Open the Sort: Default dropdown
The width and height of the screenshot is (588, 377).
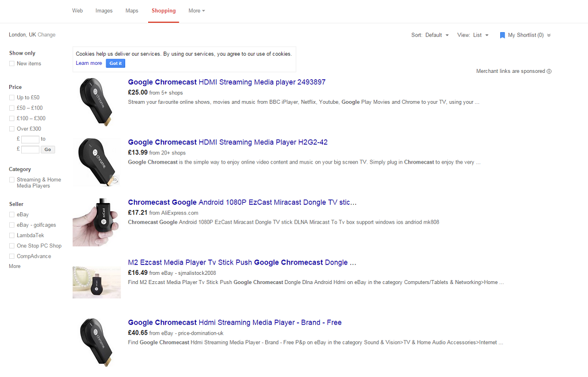coord(430,35)
